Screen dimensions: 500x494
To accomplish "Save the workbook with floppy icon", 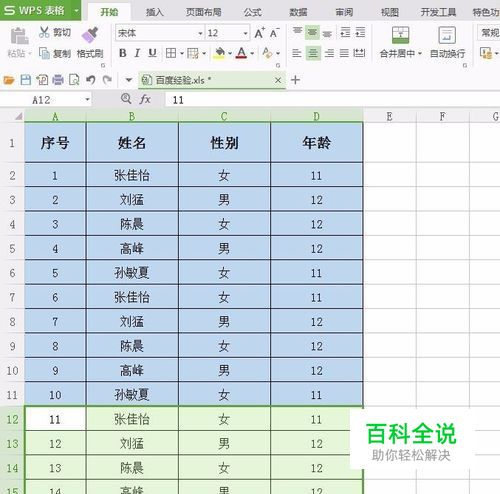I will click(26, 80).
